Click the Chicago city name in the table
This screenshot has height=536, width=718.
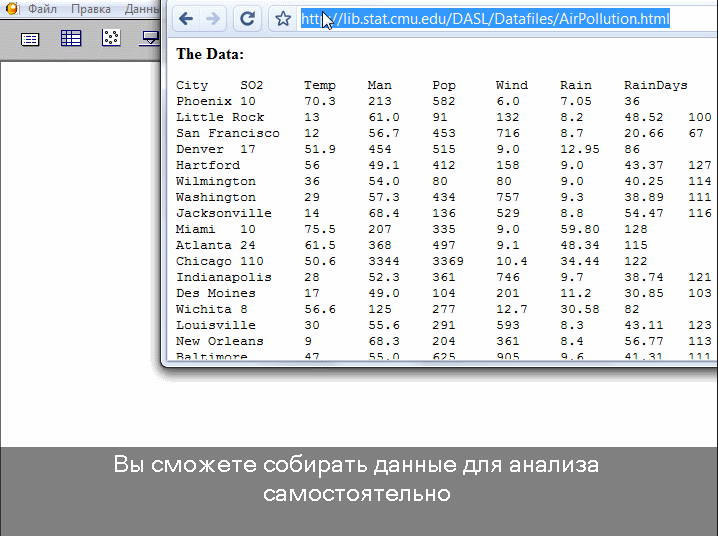pyautogui.click(x=204, y=262)
